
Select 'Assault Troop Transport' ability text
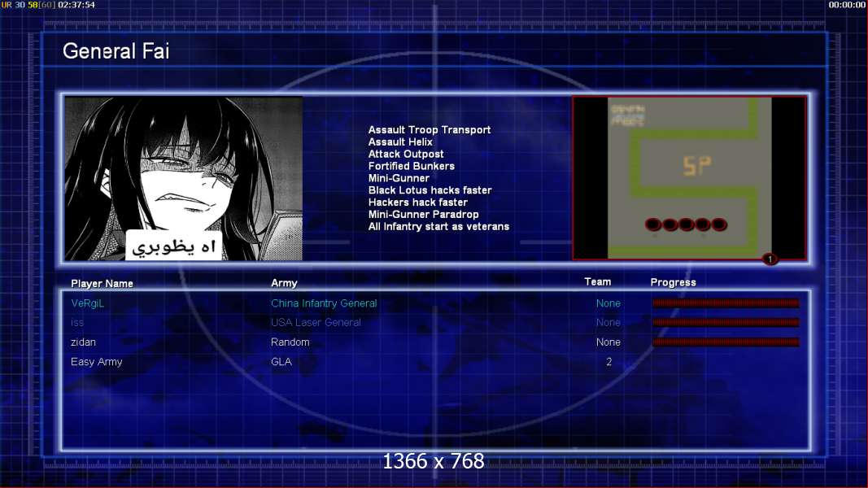point(430,130)
